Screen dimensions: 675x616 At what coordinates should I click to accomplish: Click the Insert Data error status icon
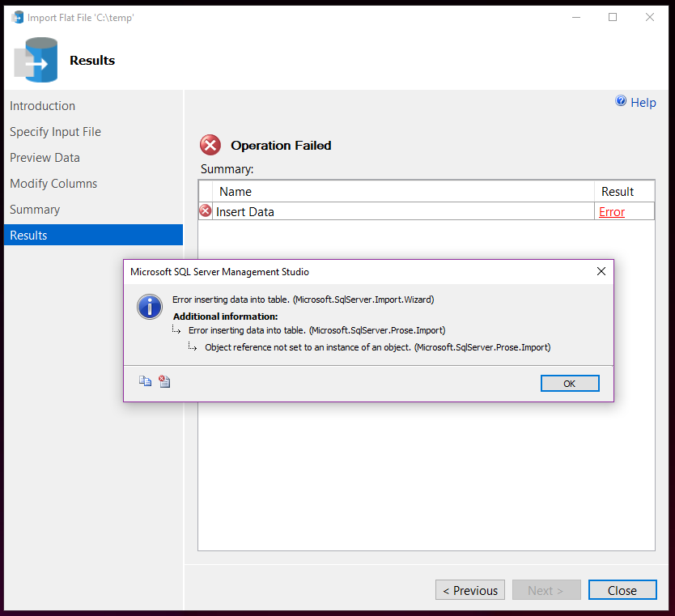tap(206, 211)
